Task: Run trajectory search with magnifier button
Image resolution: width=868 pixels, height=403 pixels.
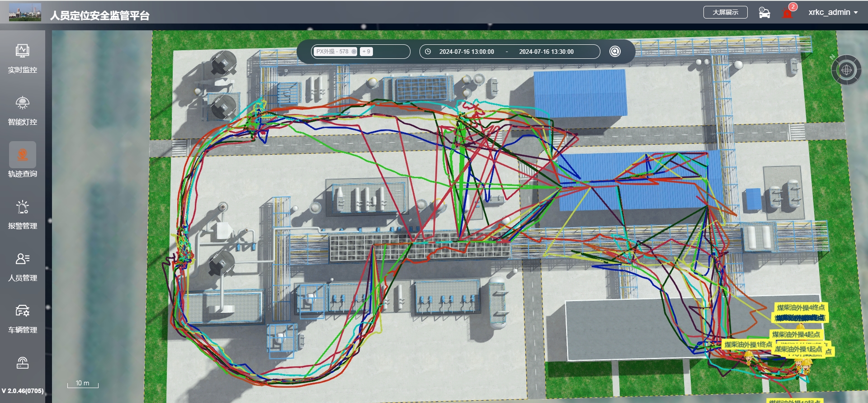Action: click(x=615, y=52)
